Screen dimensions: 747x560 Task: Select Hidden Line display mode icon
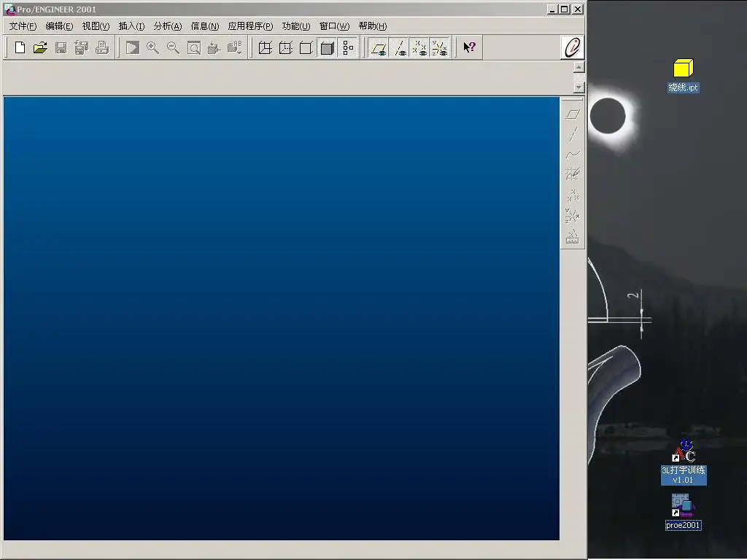(x=286, y=48)
